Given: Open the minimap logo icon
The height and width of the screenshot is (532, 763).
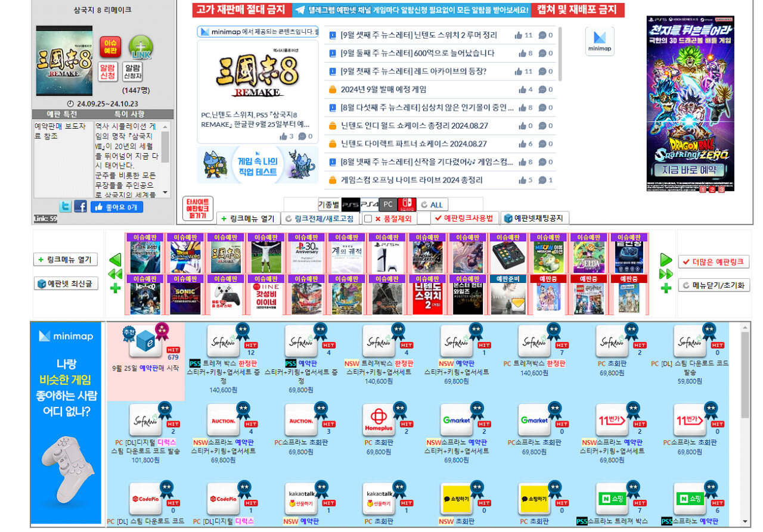Looking at the screenshot, I should point(600,41).
